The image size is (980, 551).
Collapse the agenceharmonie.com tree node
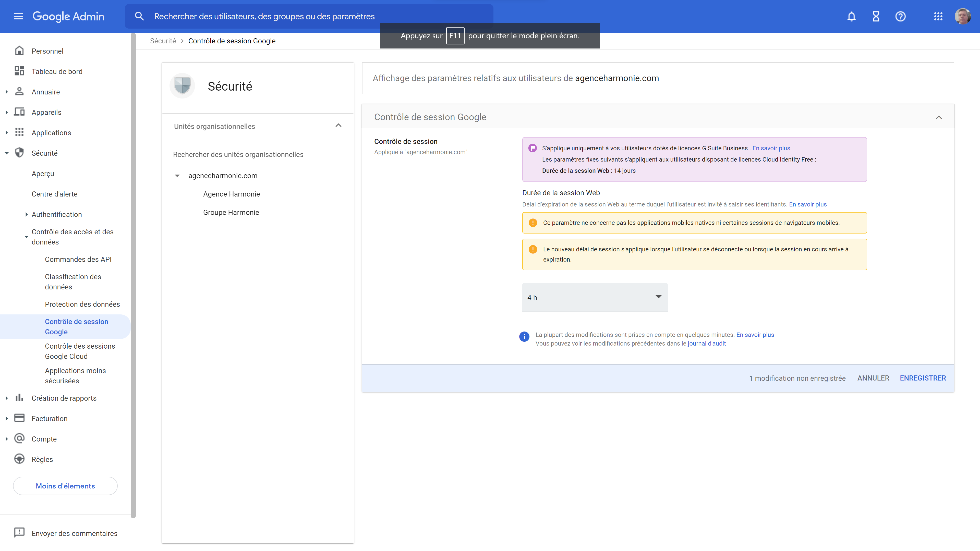[177, 176]
